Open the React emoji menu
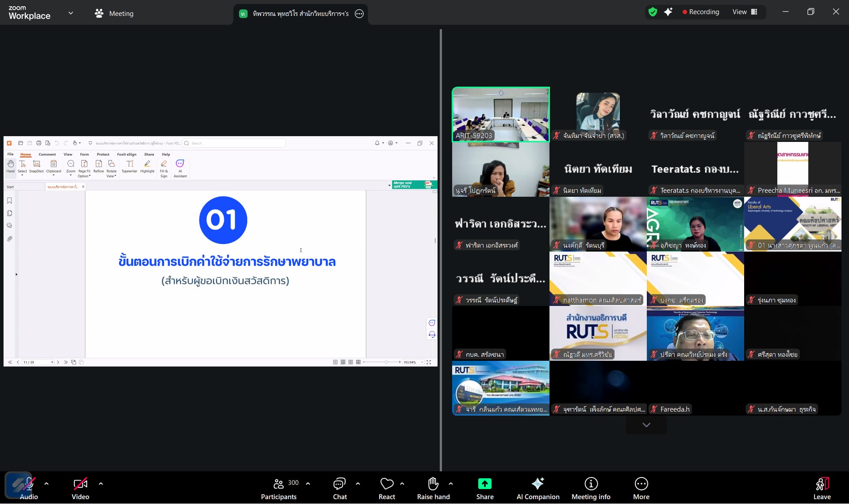The image size is (849, 504). 386,488
